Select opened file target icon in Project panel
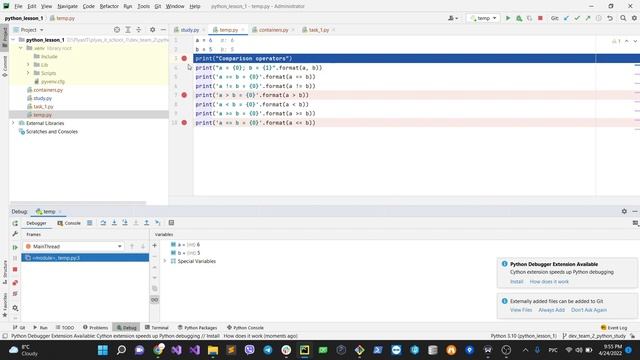 tap(117, 30)
